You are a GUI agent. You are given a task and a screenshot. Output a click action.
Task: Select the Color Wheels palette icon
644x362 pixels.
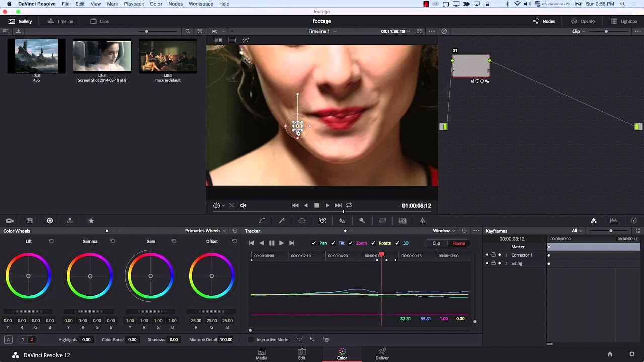50,221
